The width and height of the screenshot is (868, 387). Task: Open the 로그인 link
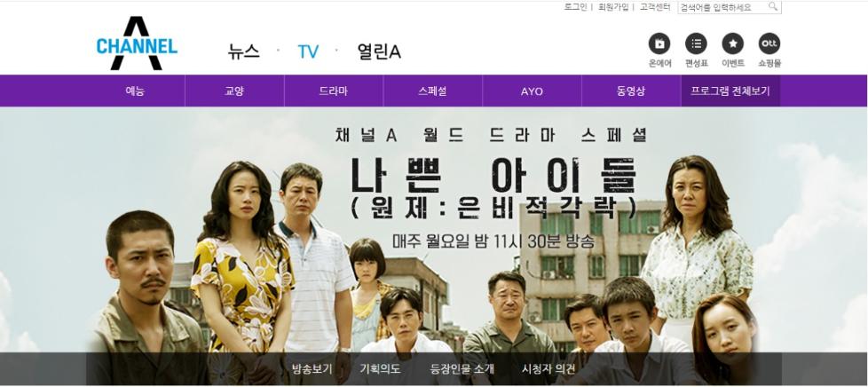point(575,7)
